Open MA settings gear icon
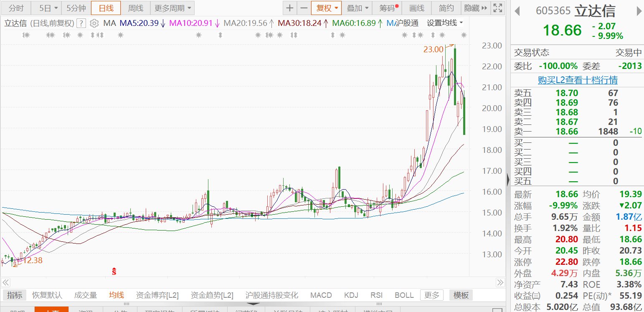 [x=94, y=23]
